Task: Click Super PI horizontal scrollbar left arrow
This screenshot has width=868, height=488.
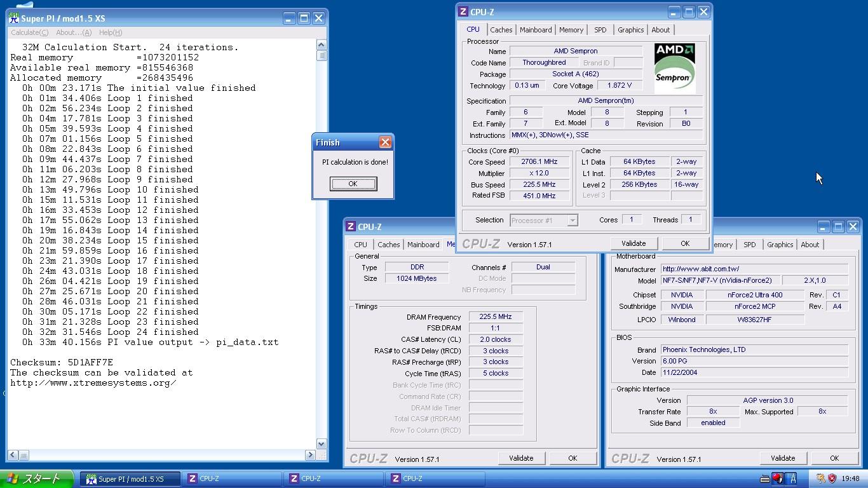Action: (13, 455)
